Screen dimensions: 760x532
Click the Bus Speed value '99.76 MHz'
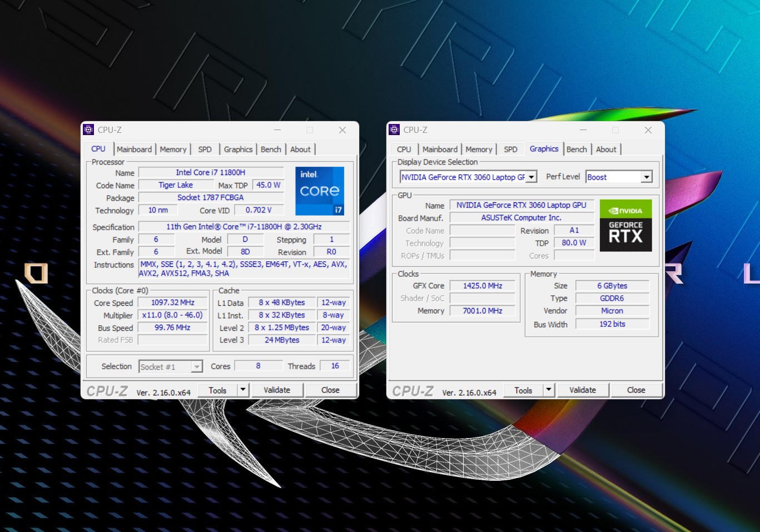[172, 327]
